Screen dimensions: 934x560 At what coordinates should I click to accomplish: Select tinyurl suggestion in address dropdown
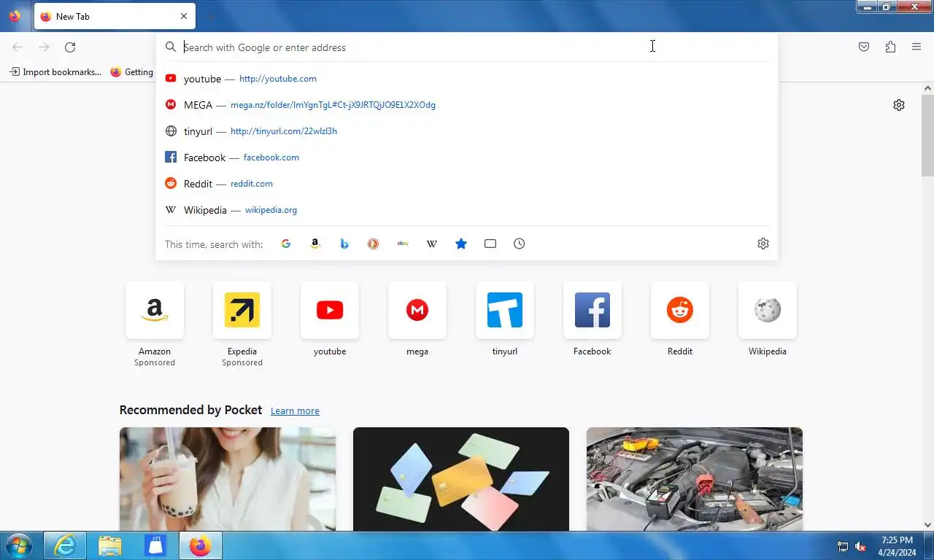click(x=467, y=131)
